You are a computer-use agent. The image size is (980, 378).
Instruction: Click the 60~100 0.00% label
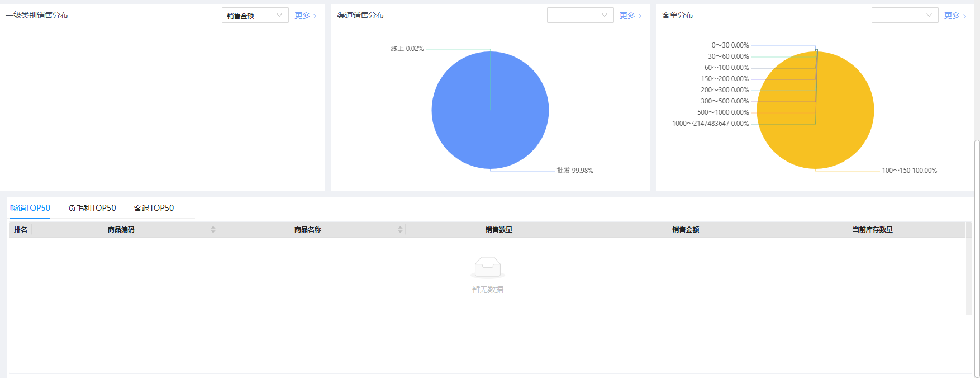click(727, 68)
